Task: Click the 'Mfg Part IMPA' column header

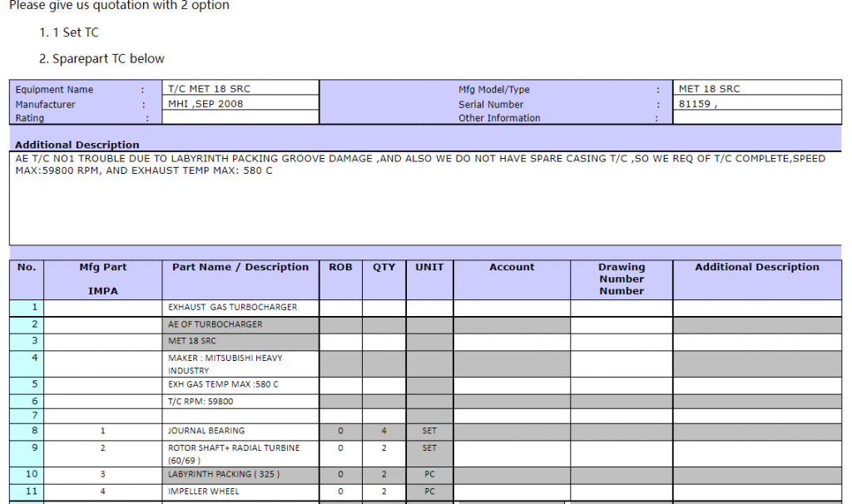Action: (103, 279)
